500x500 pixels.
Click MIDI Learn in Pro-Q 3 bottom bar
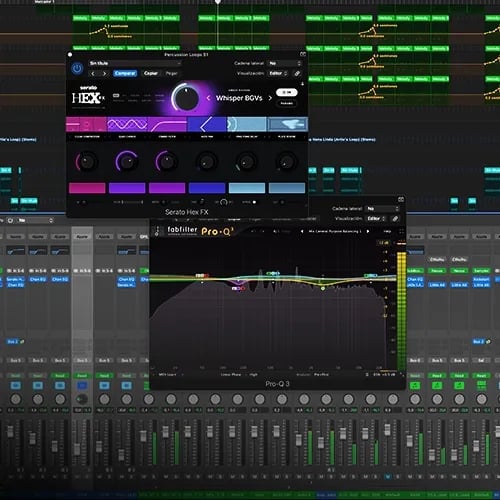pyautogui.click(x=167, y=375)
